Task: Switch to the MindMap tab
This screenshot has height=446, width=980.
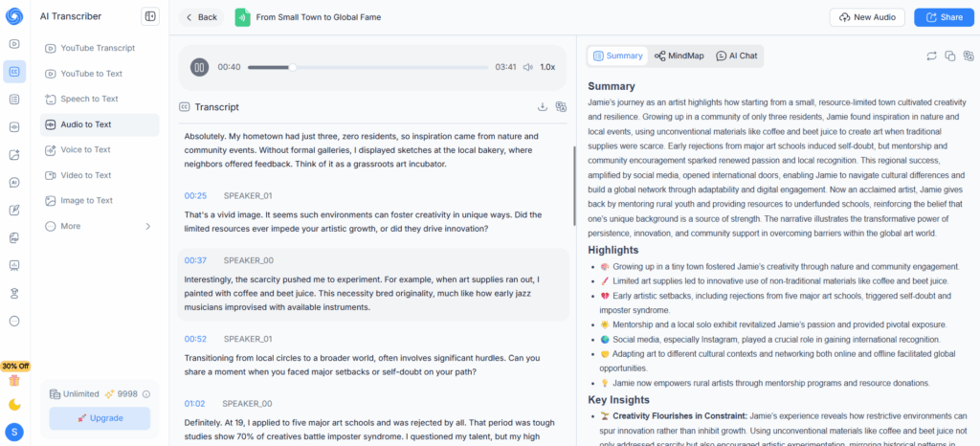Action: pyautogui.click(x=679, y=56)
